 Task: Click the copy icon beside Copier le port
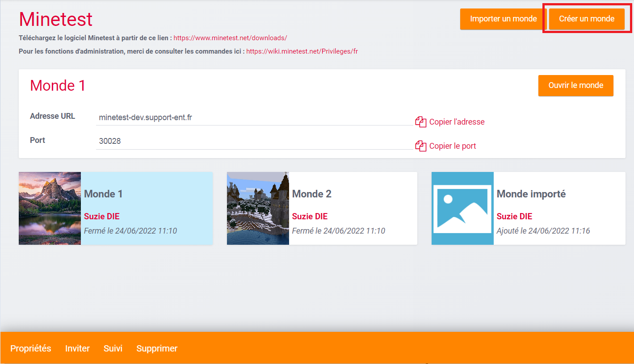[421, 146]
